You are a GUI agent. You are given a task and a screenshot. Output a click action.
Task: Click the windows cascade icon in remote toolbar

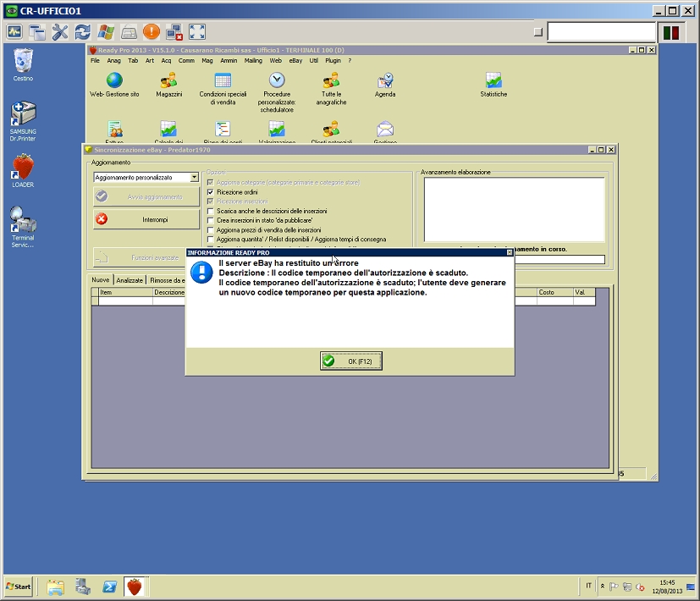(37, 31)
